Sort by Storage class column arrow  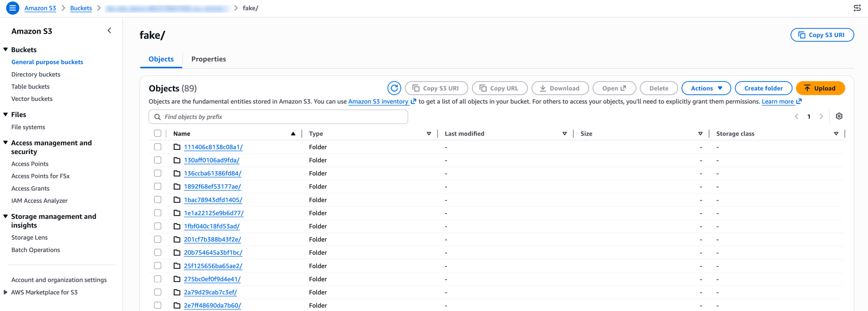coord(836,134)
